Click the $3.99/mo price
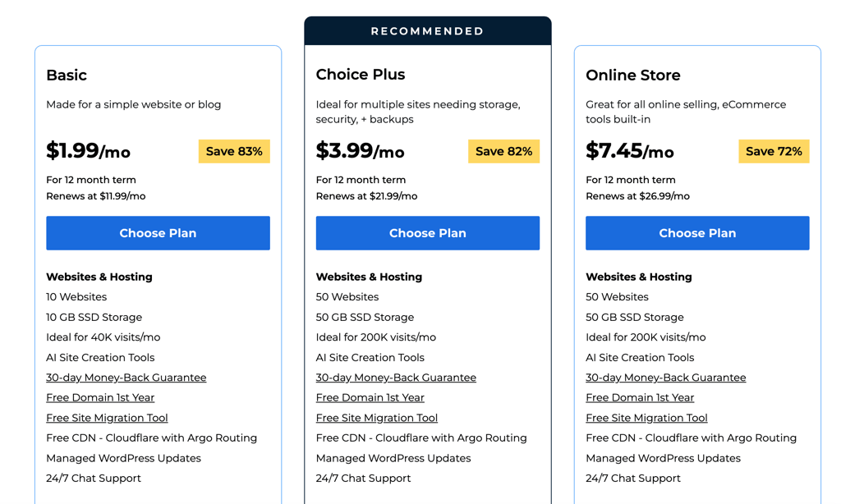Screen dimensions: 841x504 pyautogui.click(x=360, y=151)
